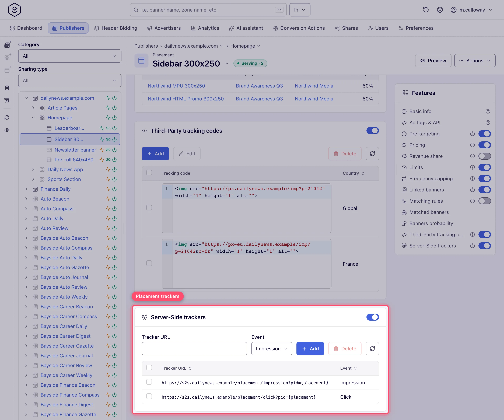The width and height of the screenshot is (504, 420).
Task: Click power icon for Finance Daily
Action: 114,189
